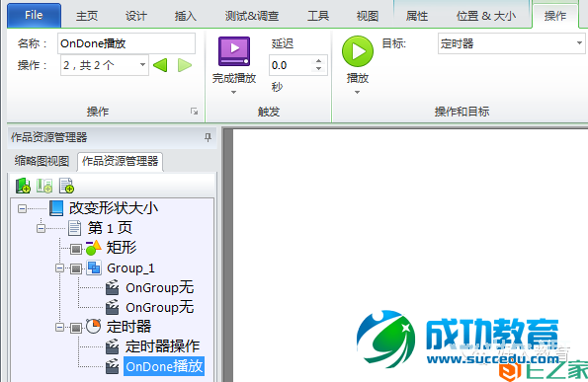Click the blue book icon of 改变形状大小
Image resolution: width=588 pixels, height=382 pixels.
(56, 208)
